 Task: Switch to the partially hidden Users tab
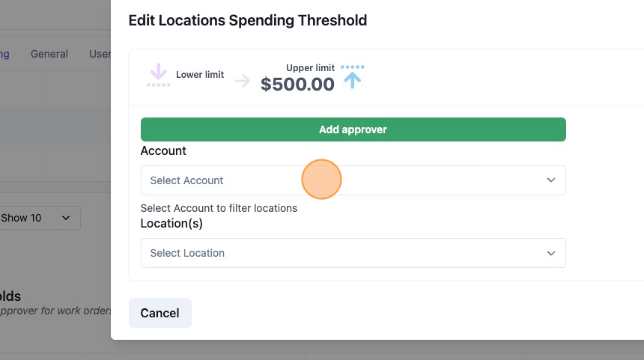coord(100,54)
